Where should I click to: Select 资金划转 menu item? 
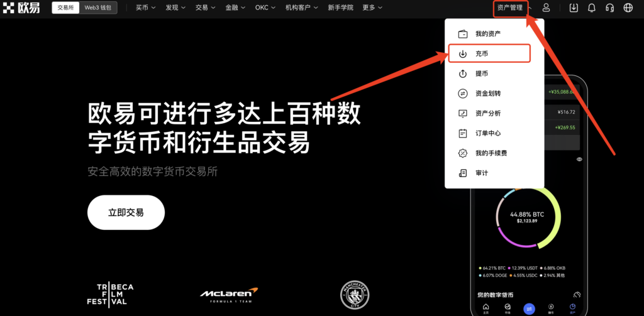click(494, 94)
